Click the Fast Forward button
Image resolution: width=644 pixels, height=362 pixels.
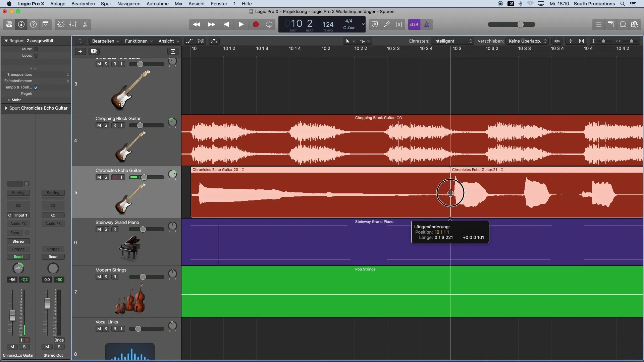[x=211, y=24]
